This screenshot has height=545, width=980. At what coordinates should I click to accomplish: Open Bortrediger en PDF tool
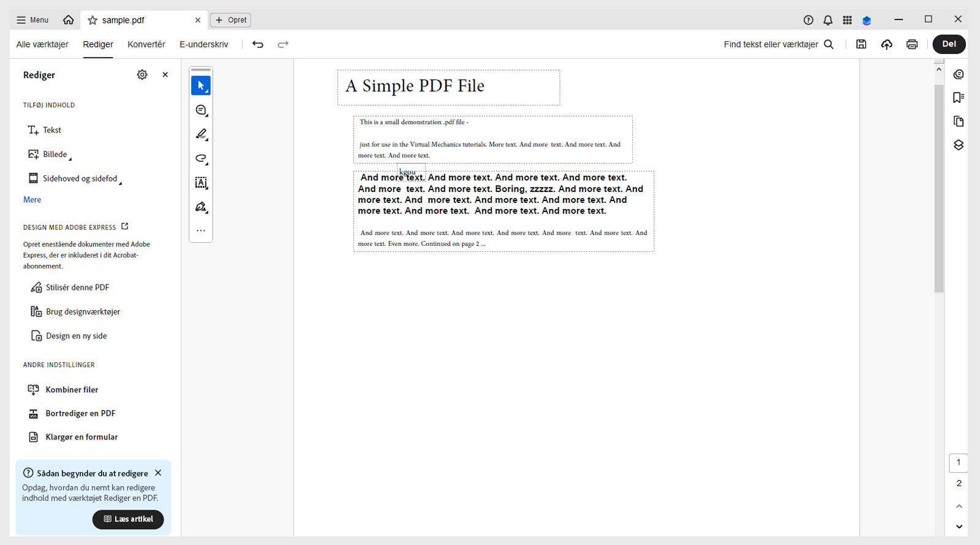click(72, 414)
